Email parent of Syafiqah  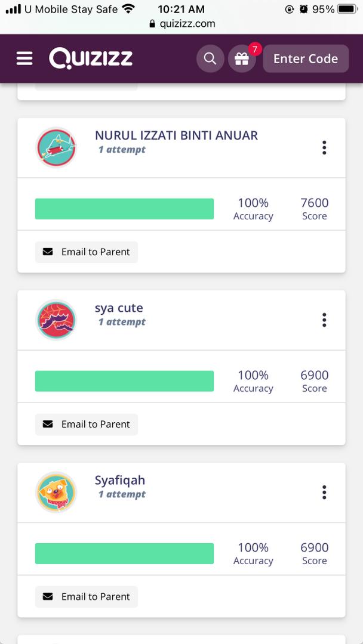[87, 597]
